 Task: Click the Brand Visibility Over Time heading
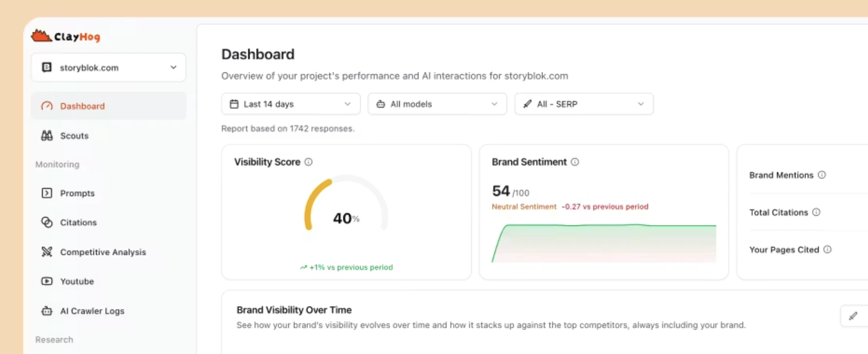294,310
